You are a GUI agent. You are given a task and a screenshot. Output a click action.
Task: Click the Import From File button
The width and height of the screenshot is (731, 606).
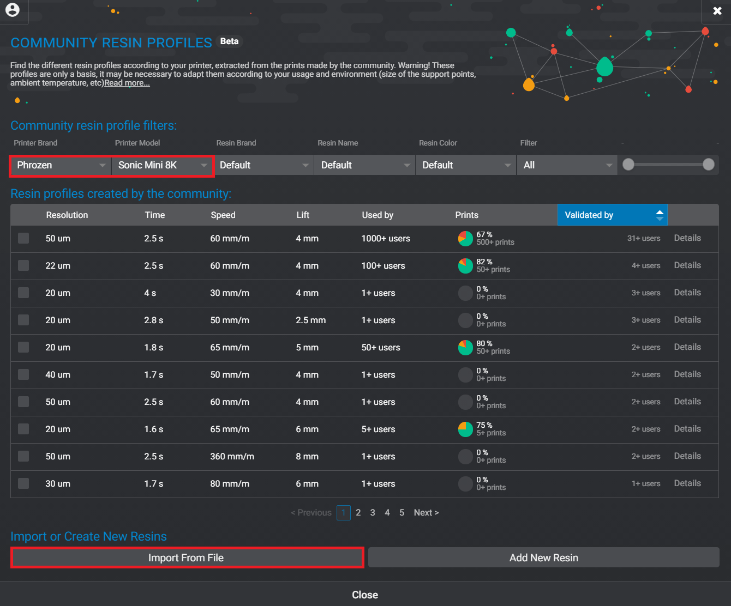point(186,558)
